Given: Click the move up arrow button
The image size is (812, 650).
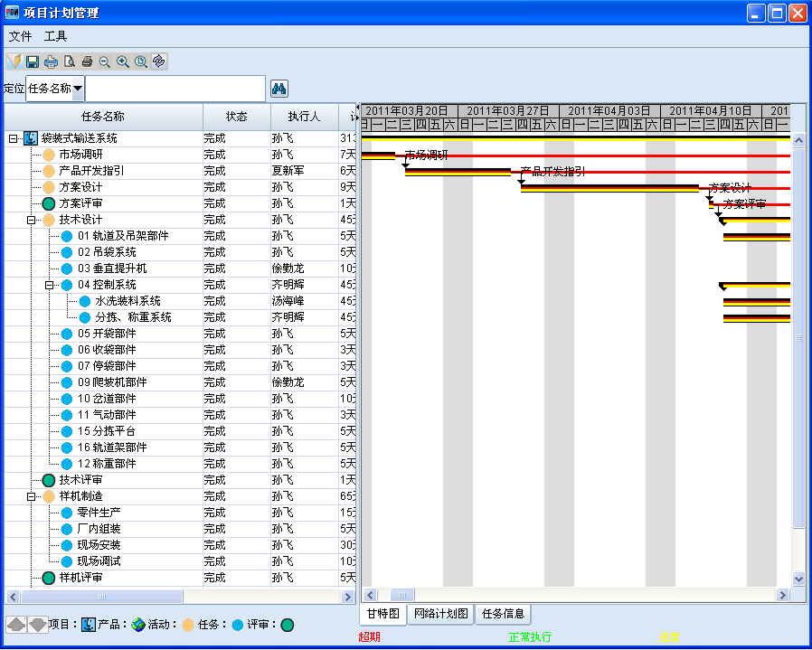Looking at the screenshot, I should click(x=16, y=625).
